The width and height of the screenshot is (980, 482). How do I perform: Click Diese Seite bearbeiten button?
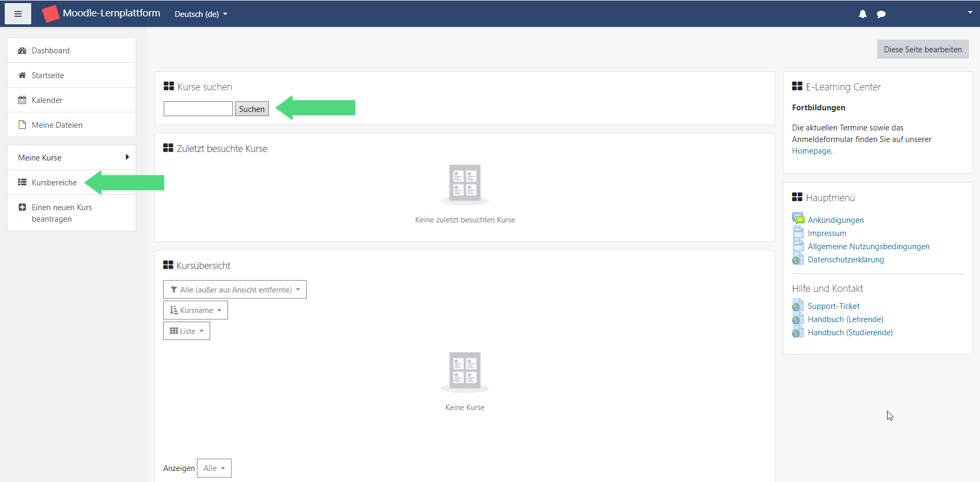[x=923, y=49]
